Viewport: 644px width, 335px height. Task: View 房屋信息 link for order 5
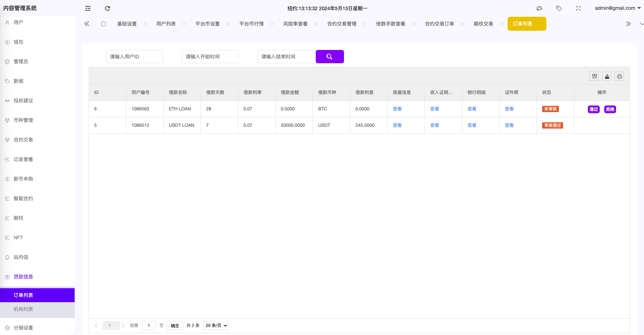(397, 125)
